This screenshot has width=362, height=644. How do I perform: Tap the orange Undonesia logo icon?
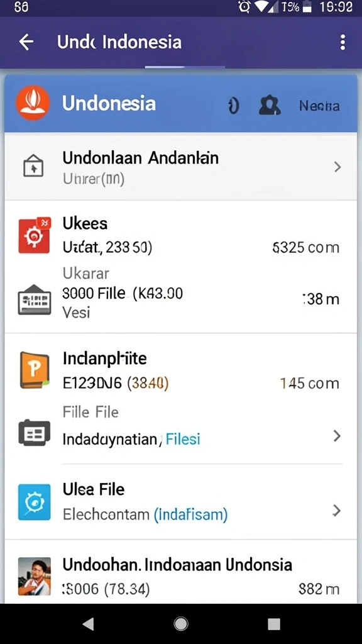click(x=33, y=103)
